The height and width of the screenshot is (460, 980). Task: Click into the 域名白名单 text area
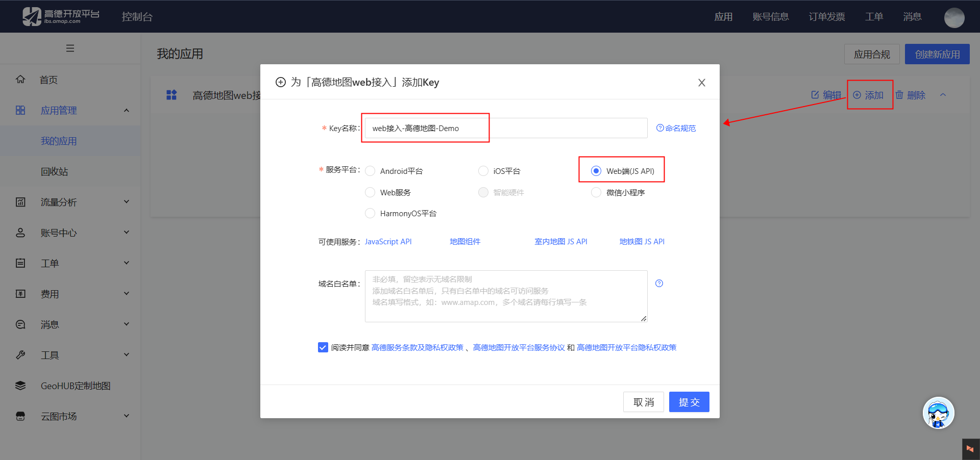click(506, 296)
